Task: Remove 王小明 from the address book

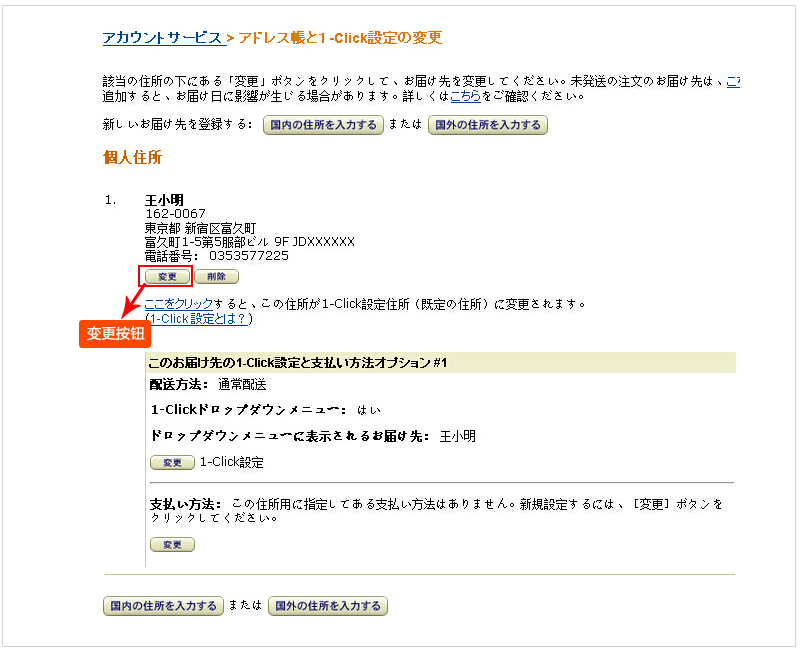Action: (x=216, y=277)
